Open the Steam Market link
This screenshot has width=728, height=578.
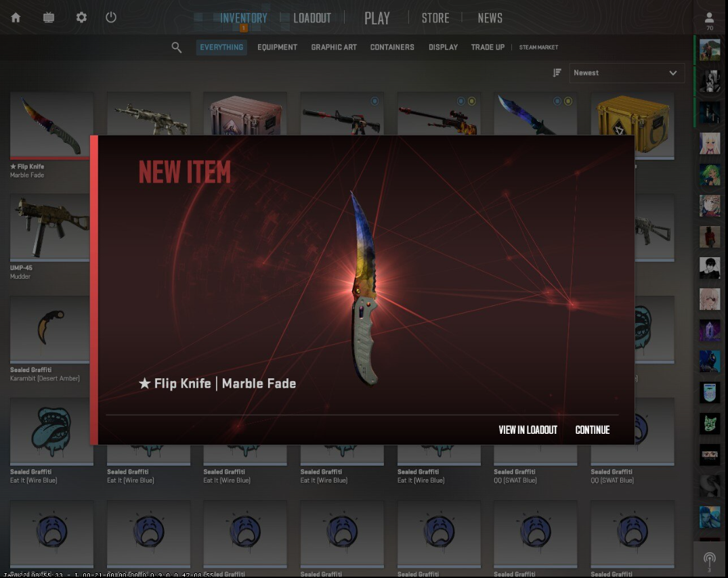tap(538, 47)
